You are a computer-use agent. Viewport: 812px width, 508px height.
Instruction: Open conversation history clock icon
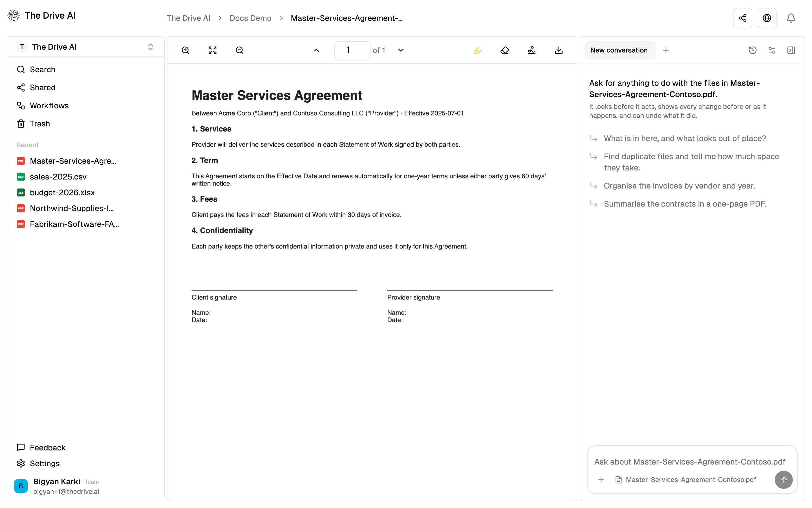(753, 51)
